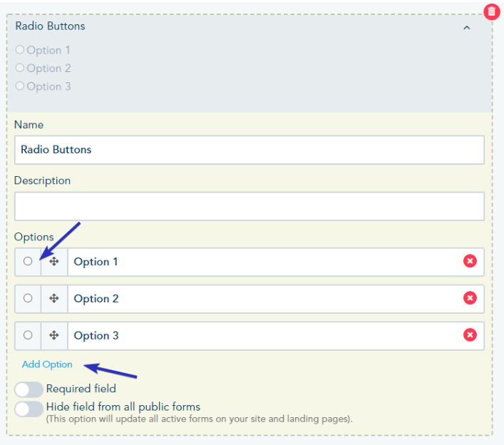The image size is (504, 445).
Task: Click the move arrows icon for Option 3
Action: (x=54, y=336)
